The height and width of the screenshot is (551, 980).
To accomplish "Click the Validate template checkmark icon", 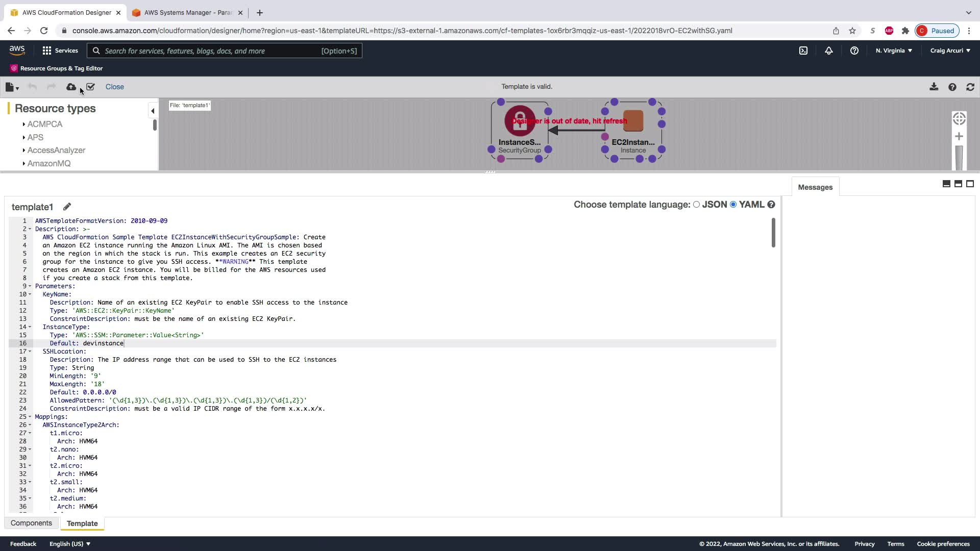I will [90, 87].
